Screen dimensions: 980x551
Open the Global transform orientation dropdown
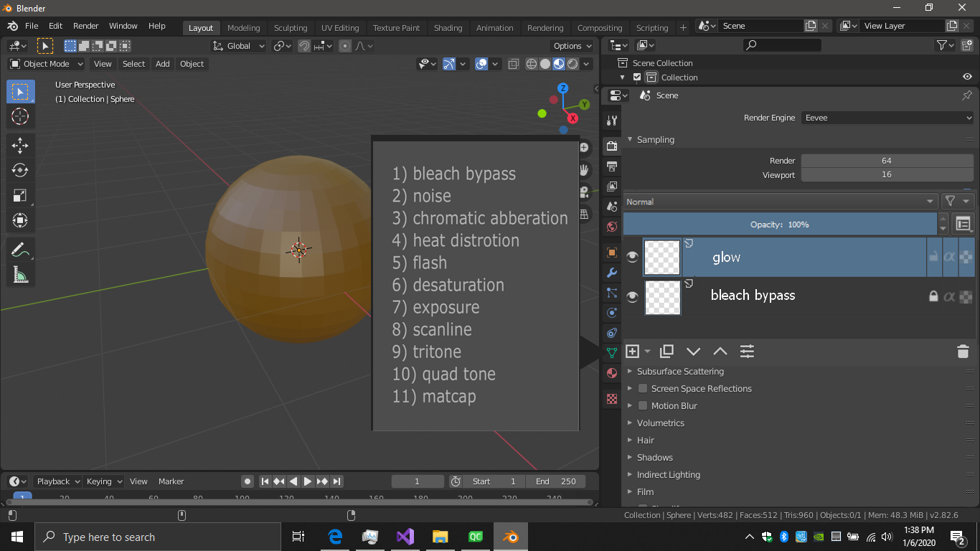point(239,46)
